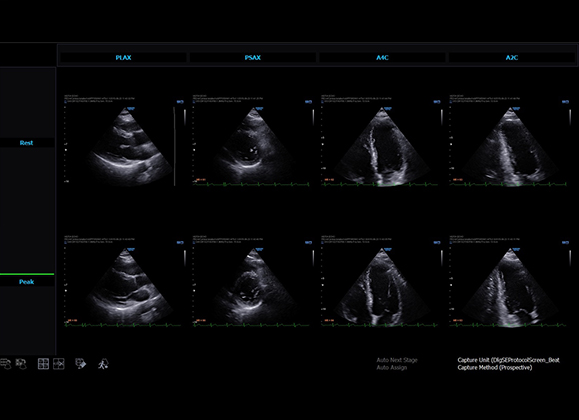Choose the Rest stage label

[x=27, y=143]
